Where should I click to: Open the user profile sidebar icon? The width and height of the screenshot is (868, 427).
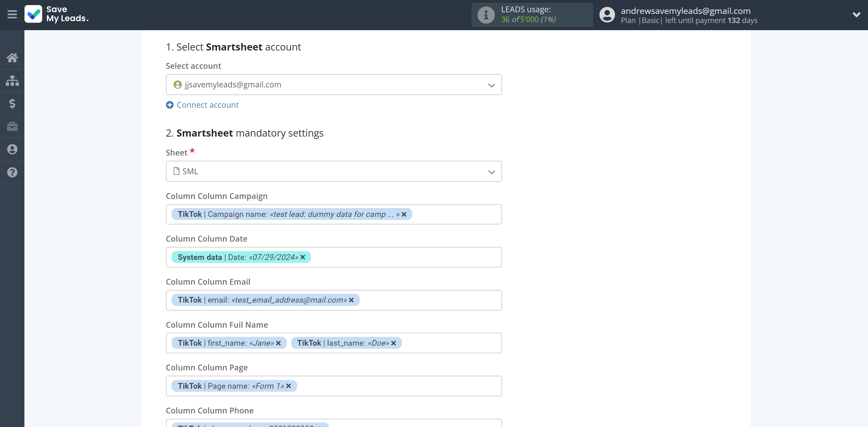(x=12, y=149)
